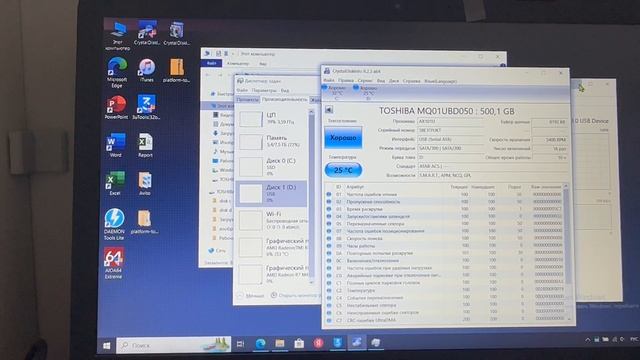Click Меньше to collapse Task Manager details
This screenshot has height=360, width=640.
point(251,295)
